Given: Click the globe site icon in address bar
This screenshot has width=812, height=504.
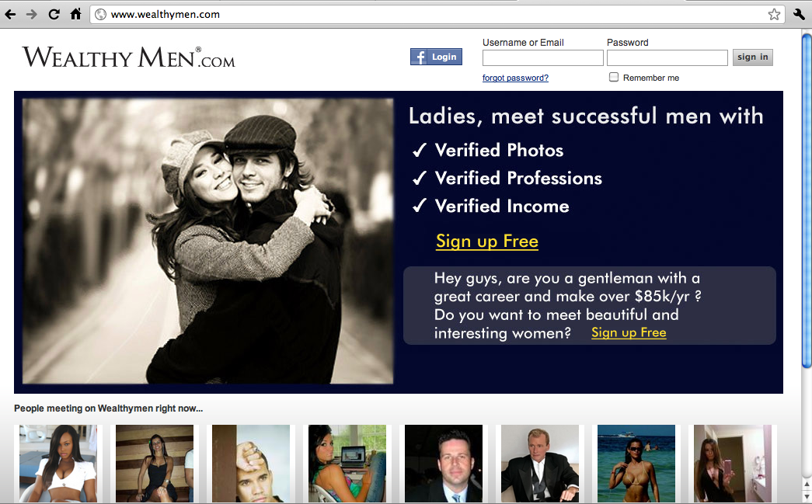Looking at the screenshot, I should point(101,15).
